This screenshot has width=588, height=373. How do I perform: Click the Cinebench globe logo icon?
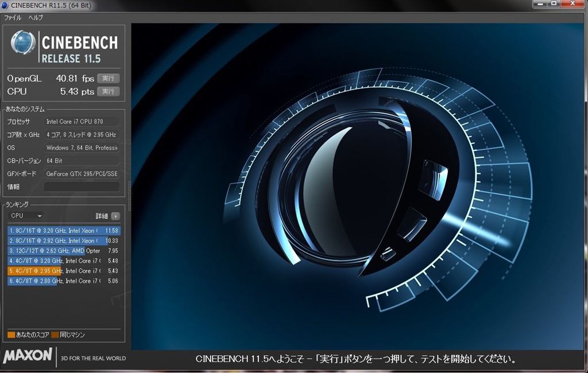pos(24,43)
